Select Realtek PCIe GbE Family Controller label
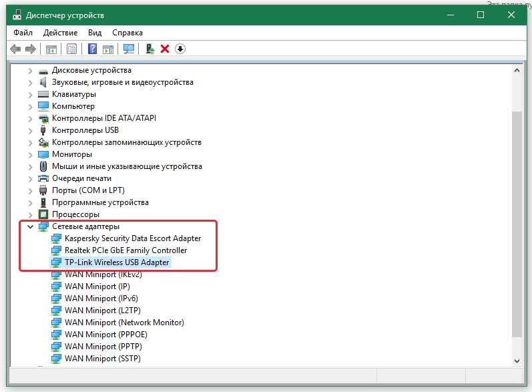 [126, 250]
